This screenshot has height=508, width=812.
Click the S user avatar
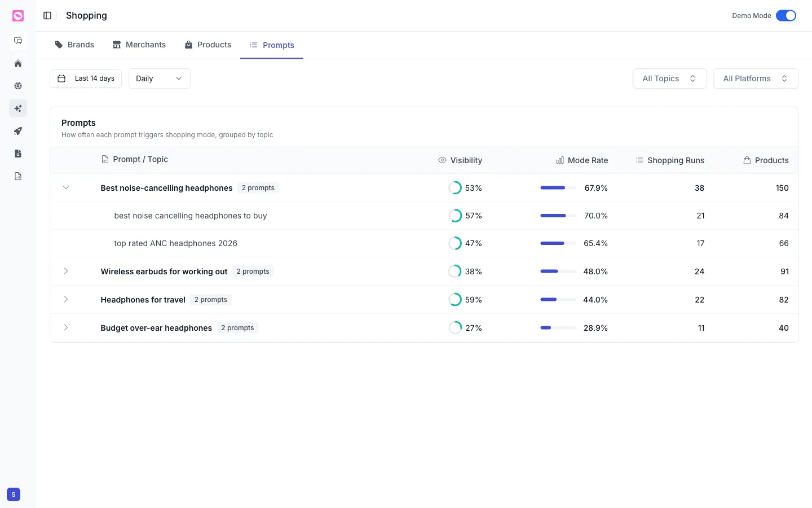click(x=14, y=494)
